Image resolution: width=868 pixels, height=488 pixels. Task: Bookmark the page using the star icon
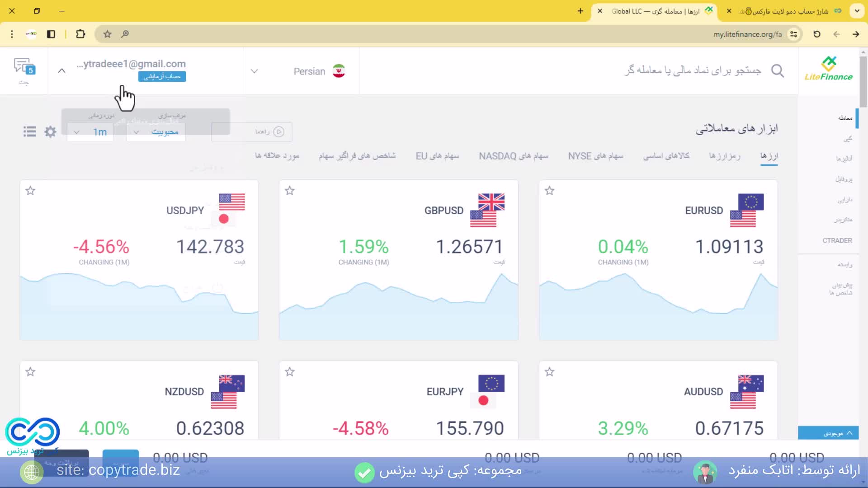[107, 34]
